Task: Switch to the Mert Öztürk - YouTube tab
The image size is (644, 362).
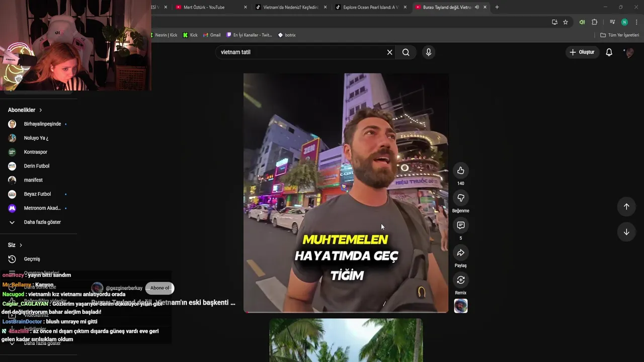Action: pyautogui.click(x=204, y=7)
